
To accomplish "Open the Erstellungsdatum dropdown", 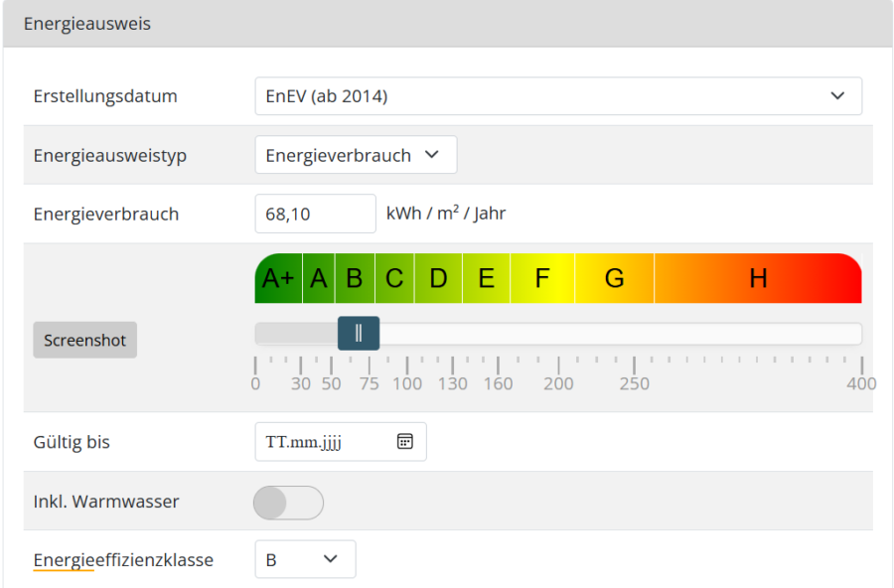I will coord(558,96).
